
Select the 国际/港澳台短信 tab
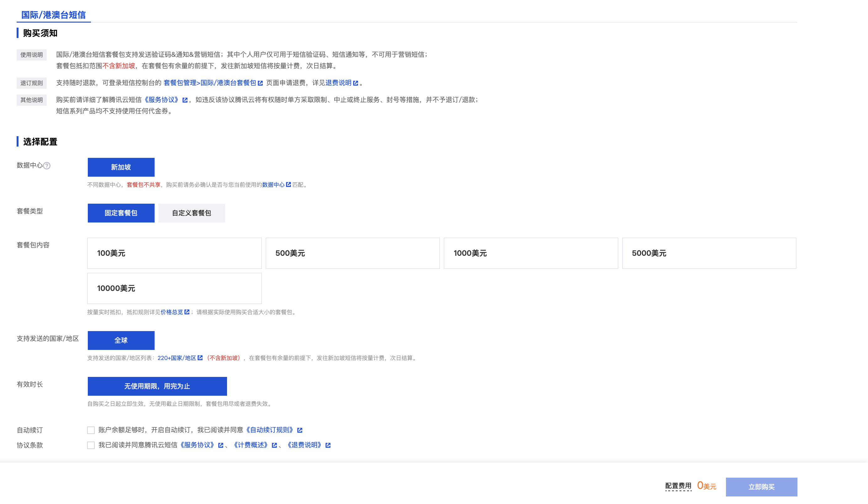pyautogui.click(x=53, y=15)
